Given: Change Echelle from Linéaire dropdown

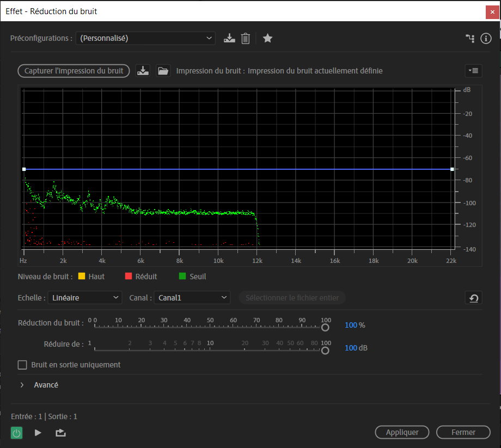Looking at the screenshot, I should 84,298.
